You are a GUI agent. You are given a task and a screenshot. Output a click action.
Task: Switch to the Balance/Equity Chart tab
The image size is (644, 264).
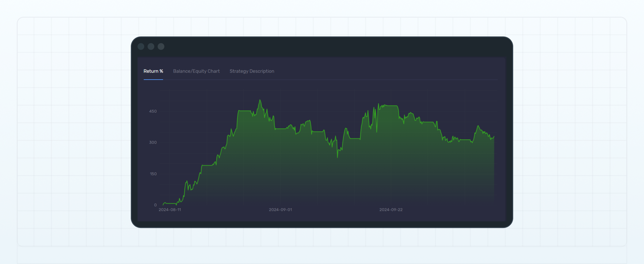coord(196,71)
